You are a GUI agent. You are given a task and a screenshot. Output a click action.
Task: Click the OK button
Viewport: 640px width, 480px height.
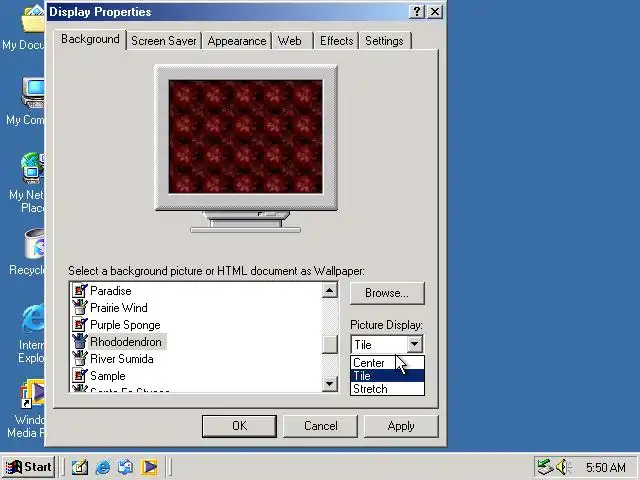240,426
